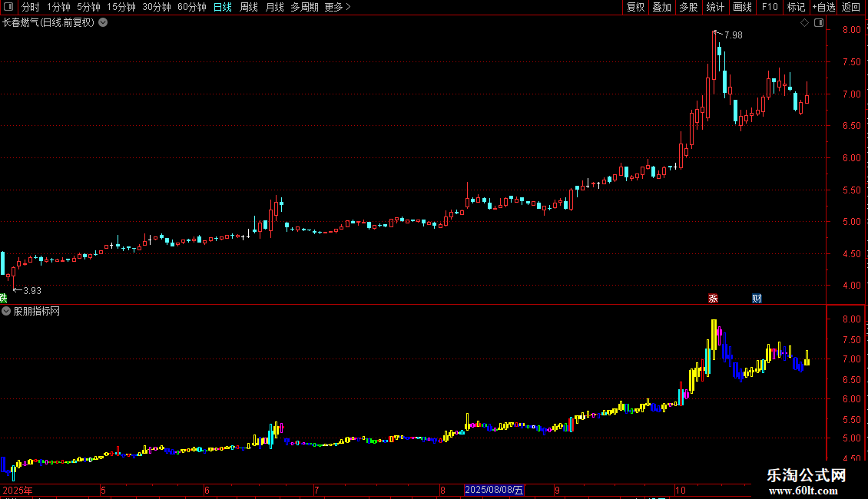The height and width of the screenshot is (499, 868).
Task: Click the 标记 mark button
Action: [796, 7]
